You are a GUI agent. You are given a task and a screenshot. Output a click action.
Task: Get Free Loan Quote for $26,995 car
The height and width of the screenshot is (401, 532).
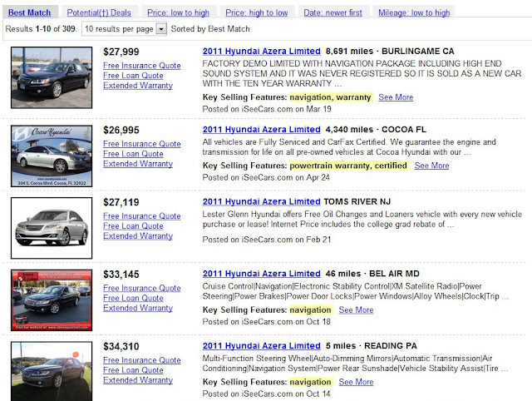133,154
